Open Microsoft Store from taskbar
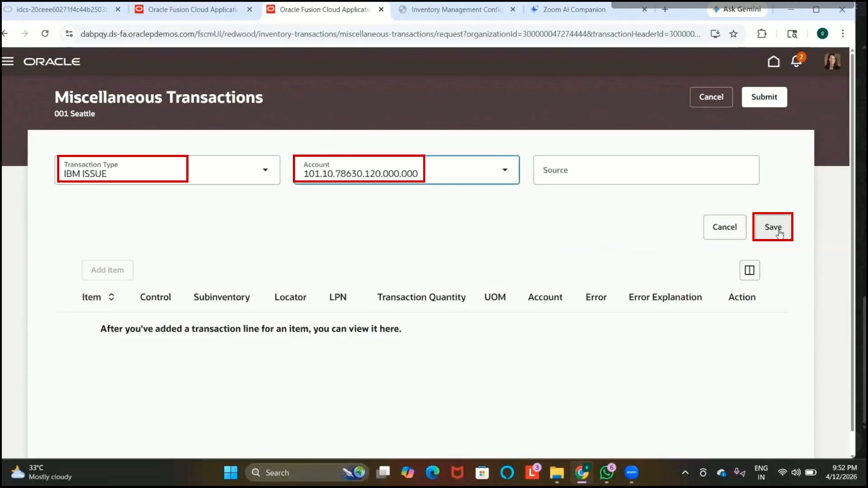 (482, 473)
